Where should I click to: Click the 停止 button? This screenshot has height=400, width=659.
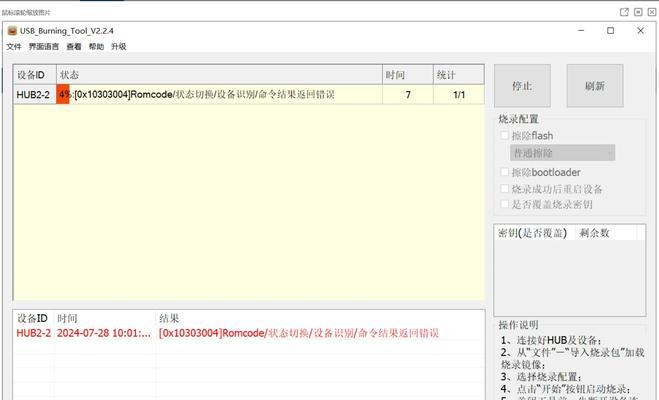pos(522,86)
